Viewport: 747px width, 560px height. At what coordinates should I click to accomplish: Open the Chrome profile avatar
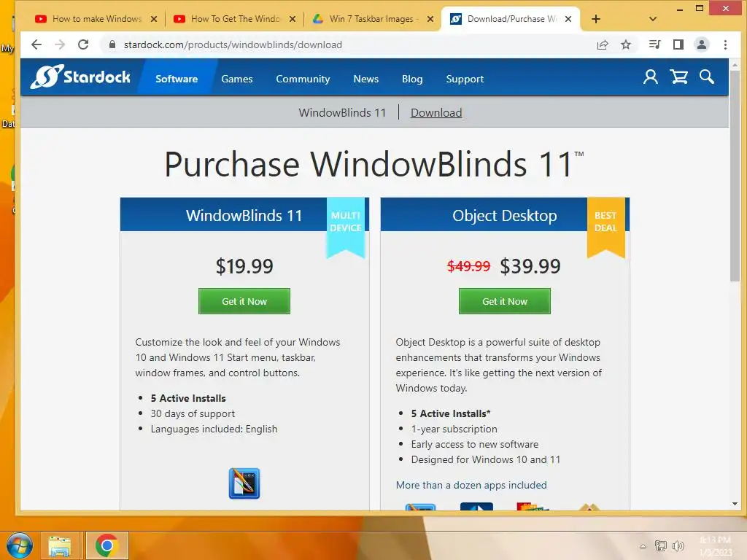(701, 44)
